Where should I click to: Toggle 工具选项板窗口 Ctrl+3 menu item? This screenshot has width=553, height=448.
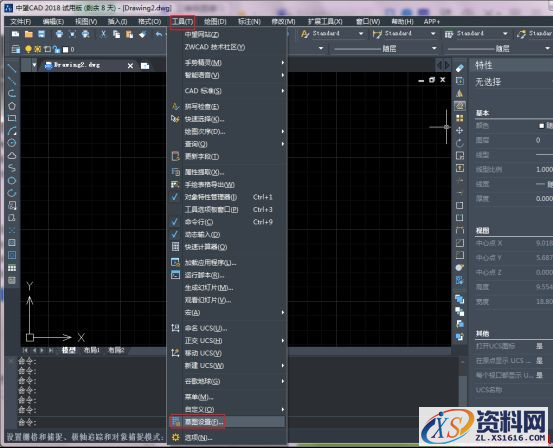click(x=227, y=210)
